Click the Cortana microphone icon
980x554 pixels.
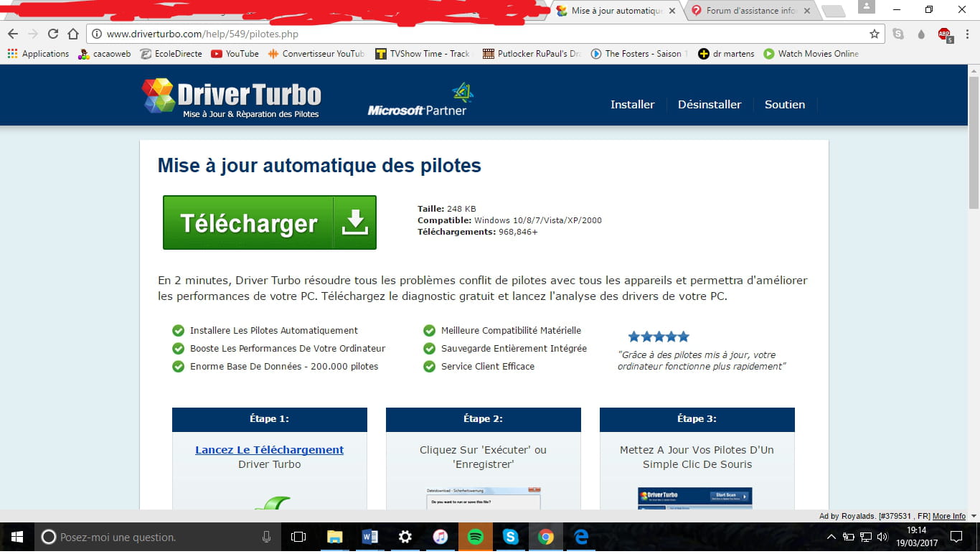coord(266,537)
